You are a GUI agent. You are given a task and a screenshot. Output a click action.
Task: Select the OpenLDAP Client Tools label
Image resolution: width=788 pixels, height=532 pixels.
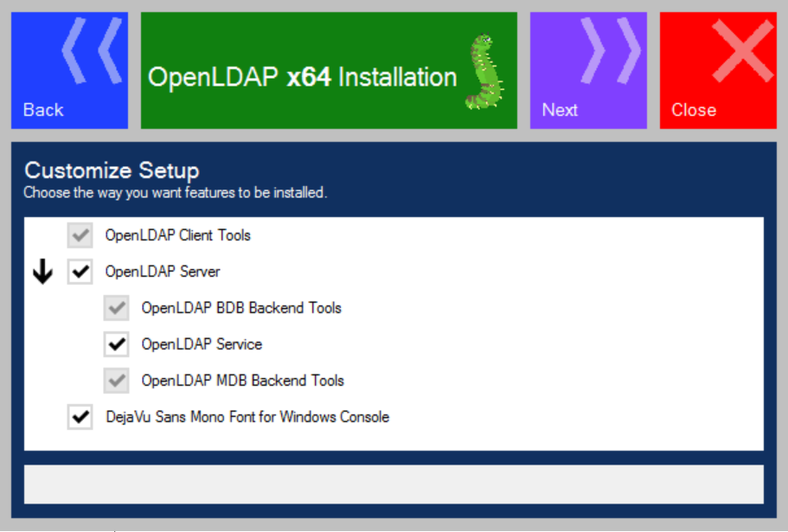(x=177, y=235)
